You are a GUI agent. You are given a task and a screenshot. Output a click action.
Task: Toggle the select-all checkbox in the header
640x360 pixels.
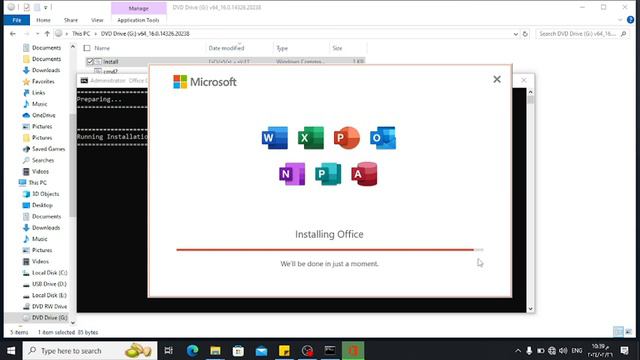coord(87,48)
